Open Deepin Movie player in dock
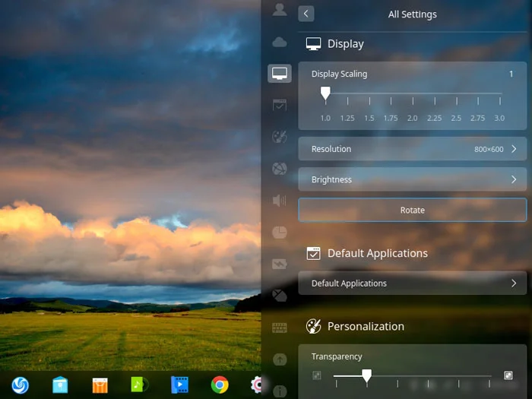 click(180, 385)
